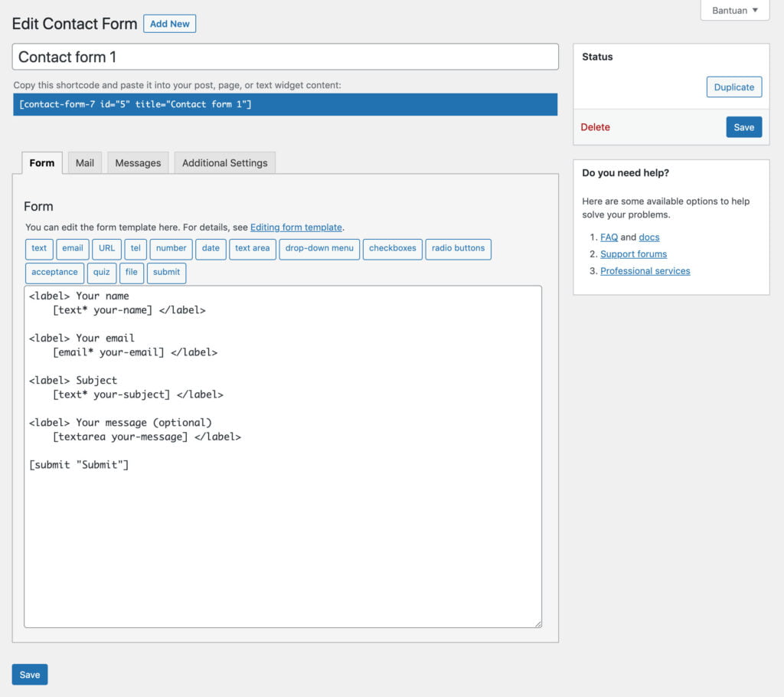
Task: Click the '[text* your-name]' template line
Action: [x=129, y=310]
